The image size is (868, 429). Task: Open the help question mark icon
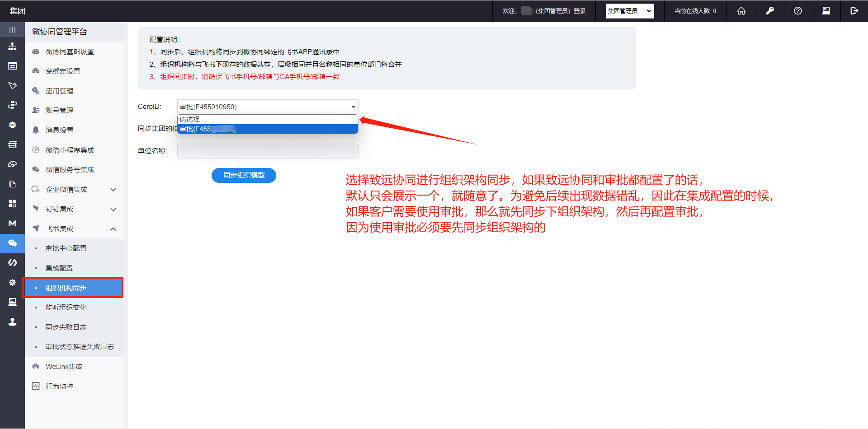pos(798,11)
